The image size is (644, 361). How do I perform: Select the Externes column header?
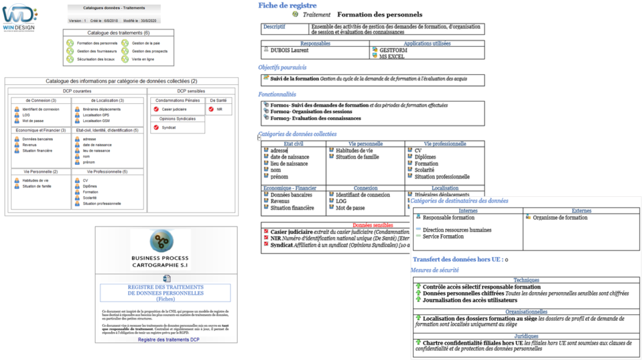tap(581, 211)
